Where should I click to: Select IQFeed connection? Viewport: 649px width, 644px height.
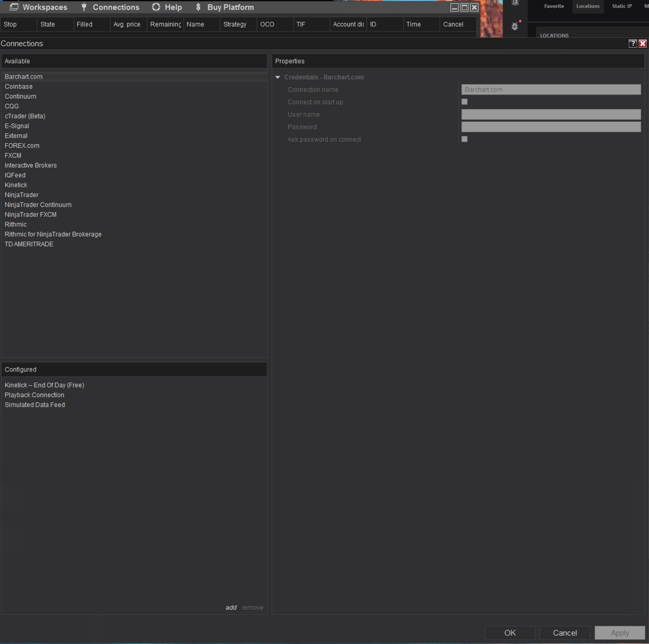(x=134, y=175)
